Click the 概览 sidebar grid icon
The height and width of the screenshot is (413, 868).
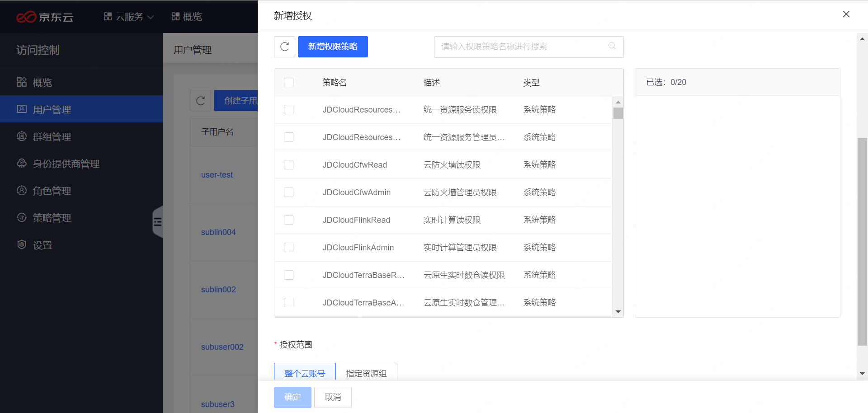(x=22, y=82)
